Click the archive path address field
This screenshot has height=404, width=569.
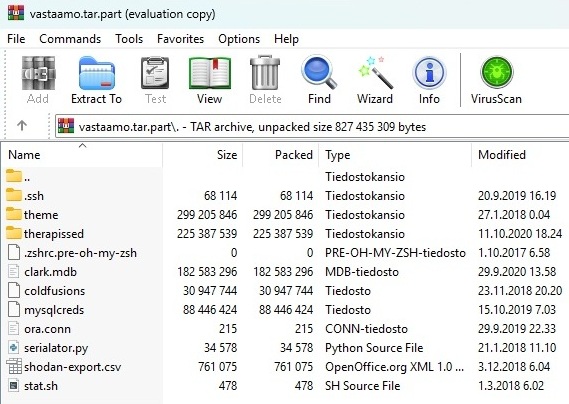pos(312,126)
